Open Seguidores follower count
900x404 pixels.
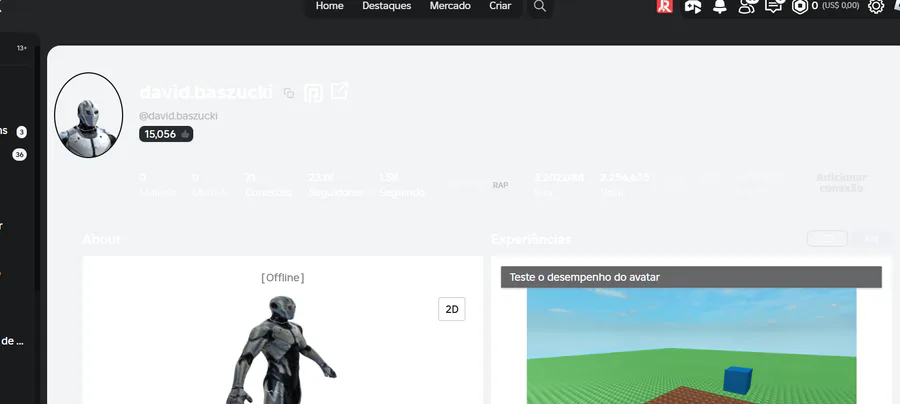point(336,185)
